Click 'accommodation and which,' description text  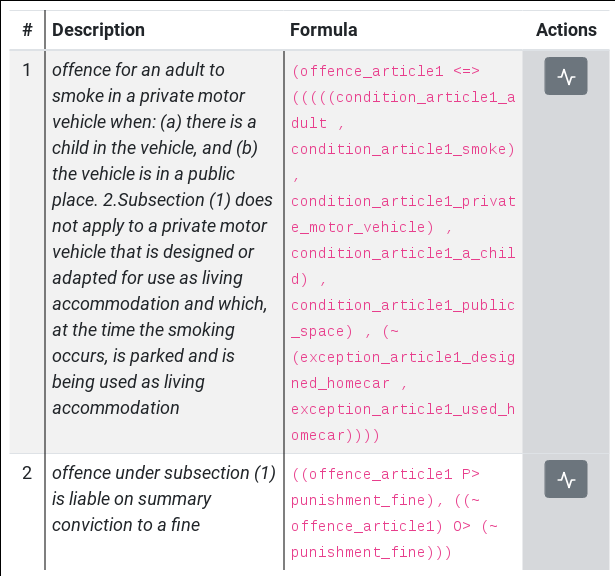click(x=160, y=304)
